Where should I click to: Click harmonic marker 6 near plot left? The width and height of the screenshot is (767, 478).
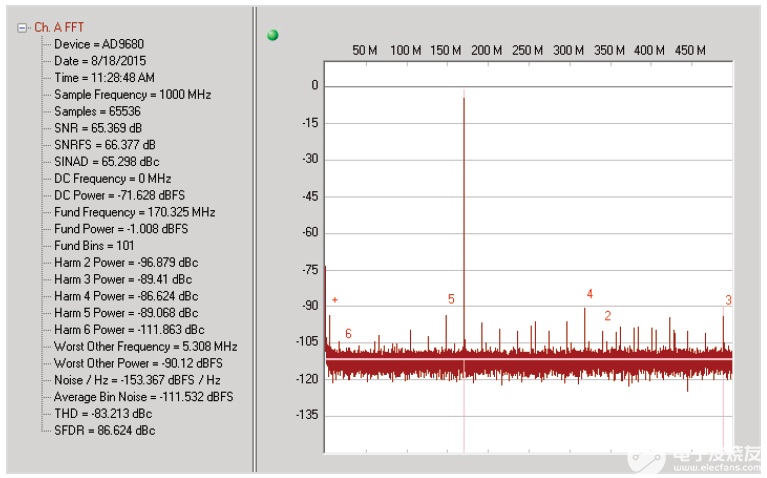(348, 333)
